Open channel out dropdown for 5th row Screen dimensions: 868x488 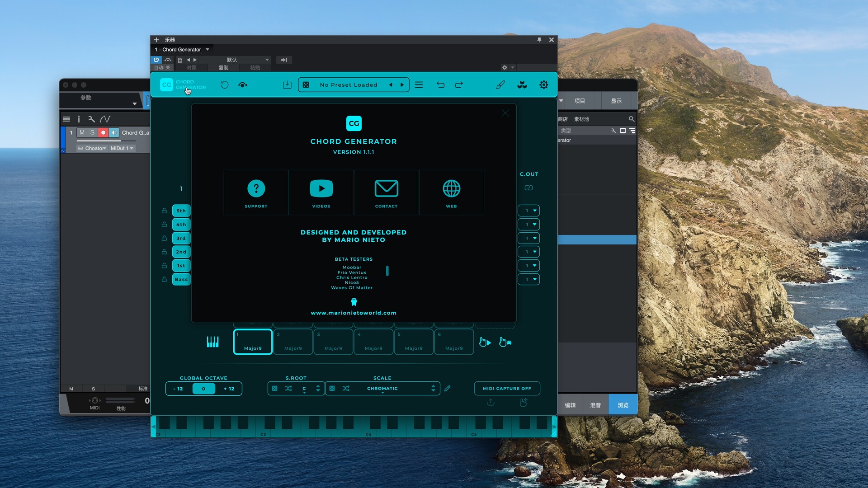528,211
